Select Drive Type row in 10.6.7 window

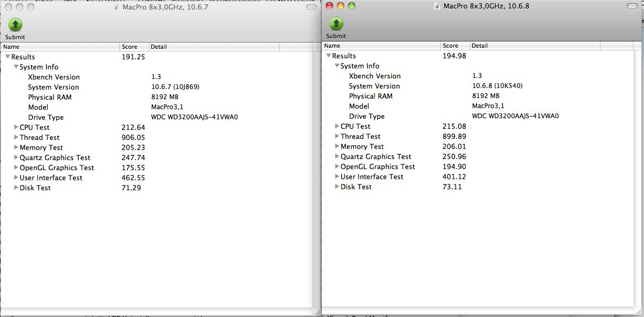point(156,117)
